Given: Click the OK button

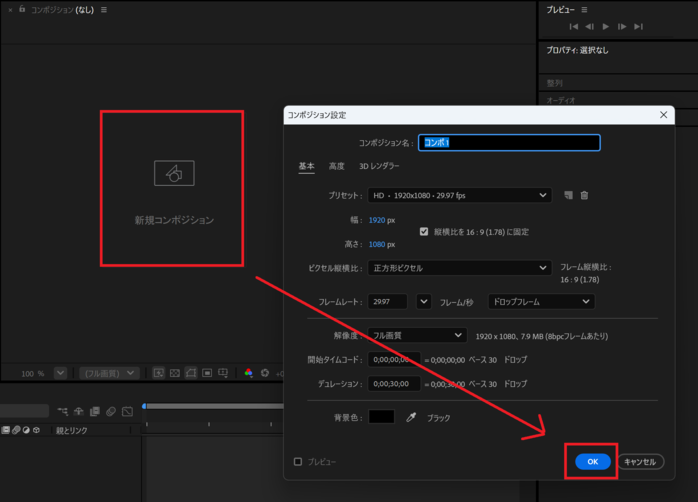Looking at the screenshot, I should (592, 461).
